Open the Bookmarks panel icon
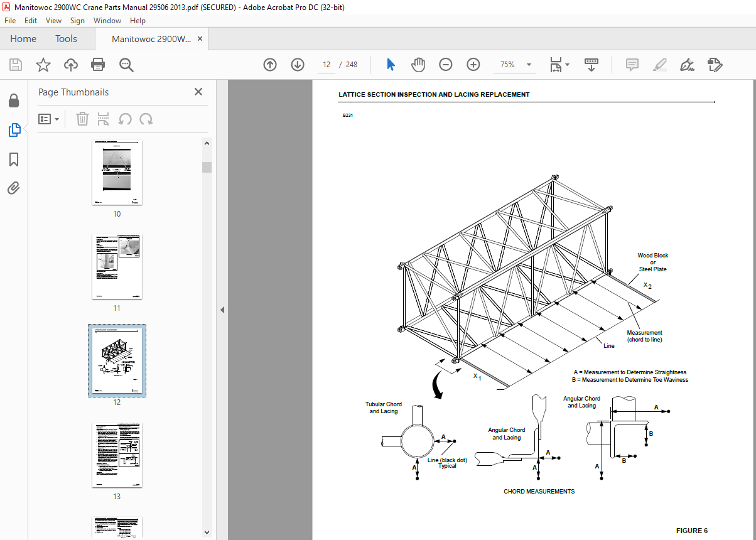This screenshot has height=540, width=756. [14, 159]
